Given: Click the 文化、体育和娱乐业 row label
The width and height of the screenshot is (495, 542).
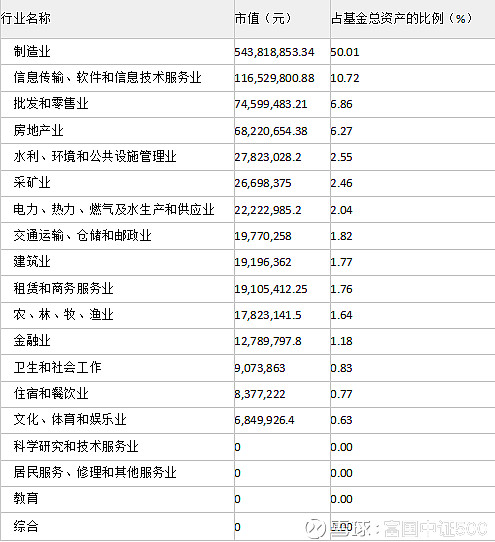Looking at the screenshot, I should pyautogui.click(x=70, y=419).
